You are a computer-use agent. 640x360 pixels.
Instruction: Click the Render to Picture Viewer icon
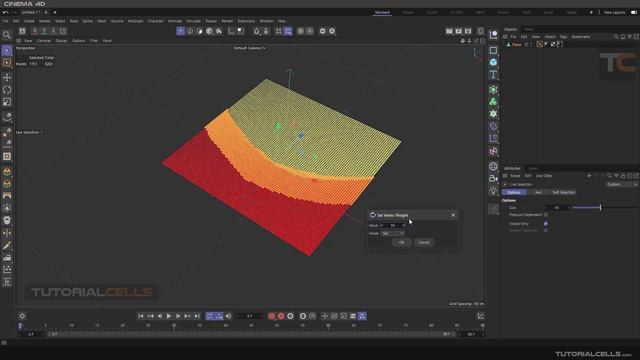click(x=459, y=31)
